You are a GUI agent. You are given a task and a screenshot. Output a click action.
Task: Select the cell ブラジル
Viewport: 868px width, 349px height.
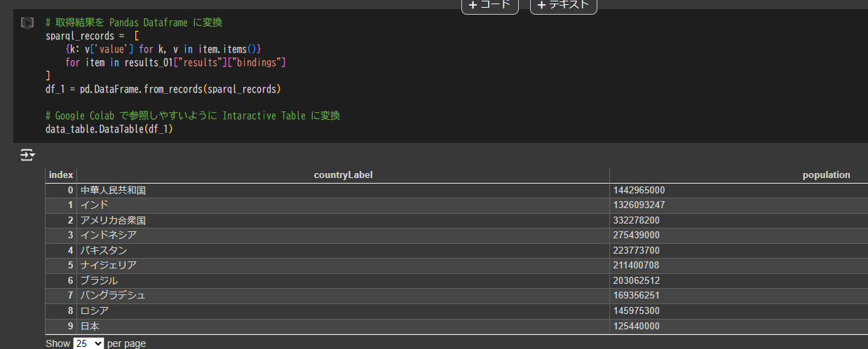click(343, 280)
